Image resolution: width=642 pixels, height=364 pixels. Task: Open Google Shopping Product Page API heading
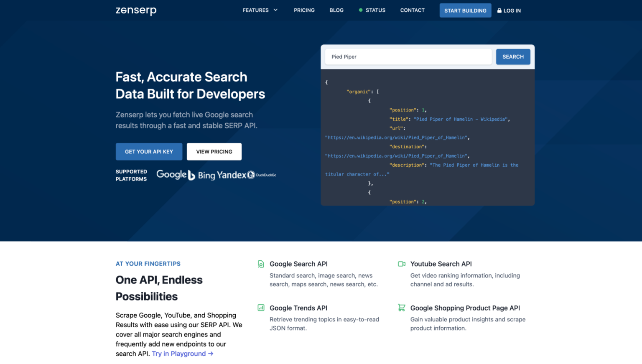click(x=465, y=308)
